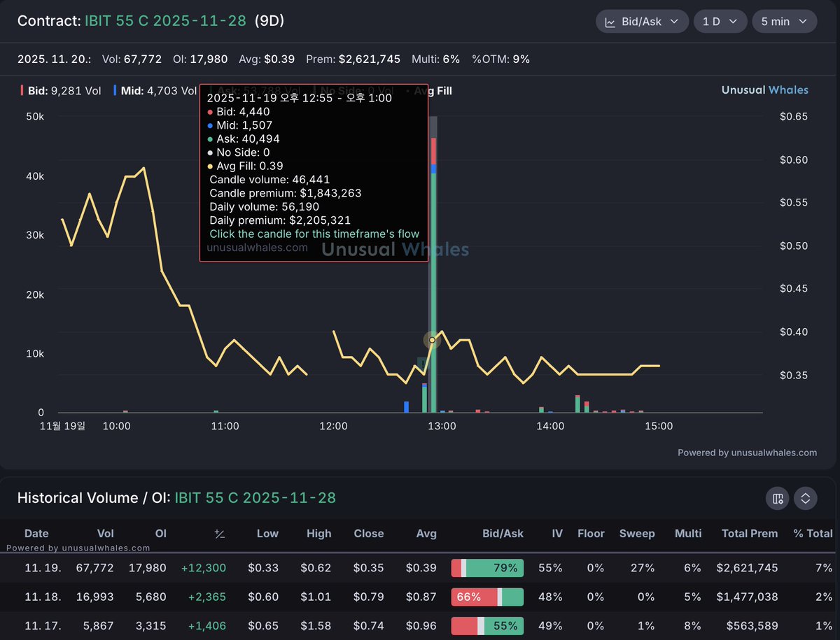Click Powered by unusualwhales.com under chart
This screenshot has width=840, height=640.
coord(747,453)
